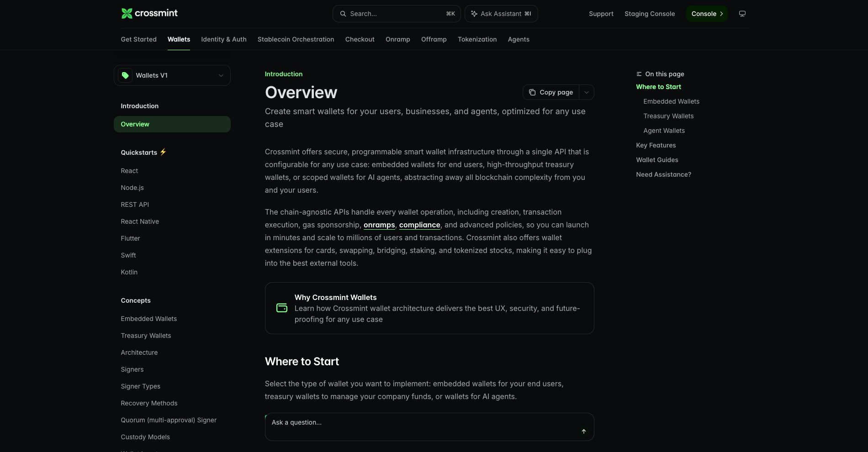Open the REST API quickstart
Image resolution: width=868 pixels, height=452 pixels.
coord(135,205)
